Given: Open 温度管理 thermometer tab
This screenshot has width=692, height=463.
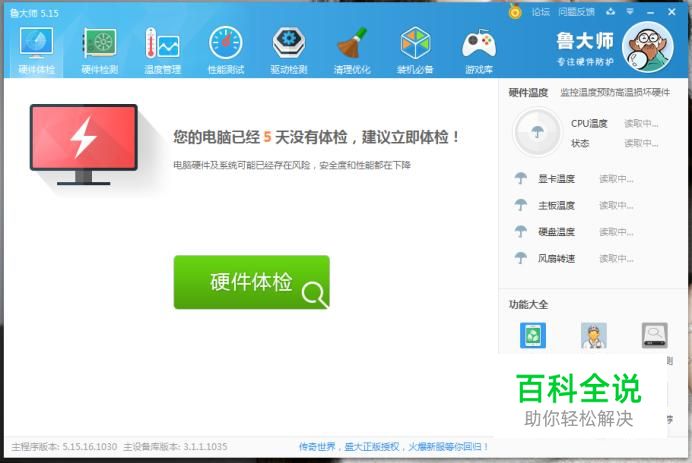Looking at the screenshot, I should (x=162, y=51).
